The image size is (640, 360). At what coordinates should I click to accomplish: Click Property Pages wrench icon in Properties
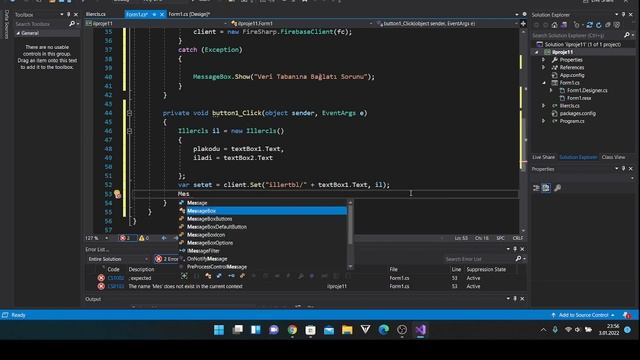click(x=557, y=188)
